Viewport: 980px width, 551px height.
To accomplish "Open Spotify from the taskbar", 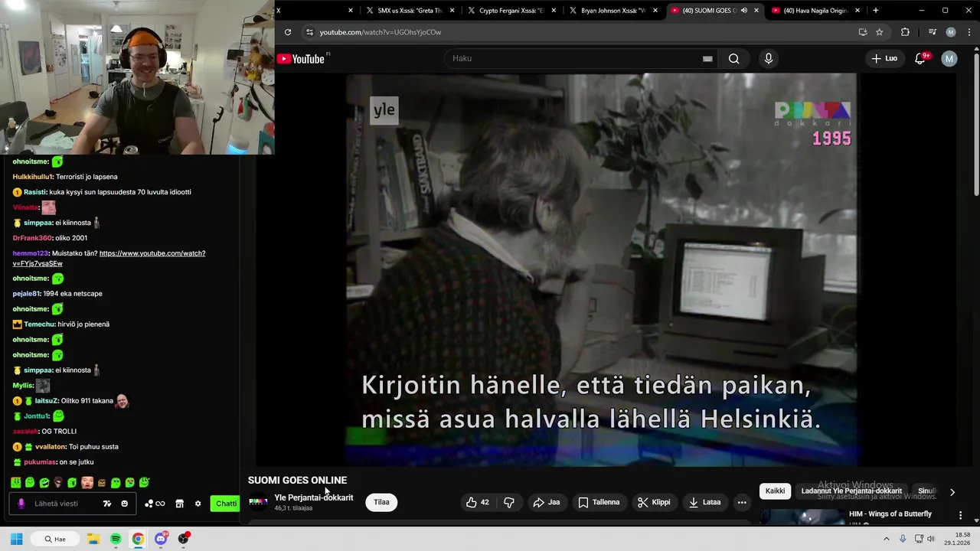I will (116, 539).
